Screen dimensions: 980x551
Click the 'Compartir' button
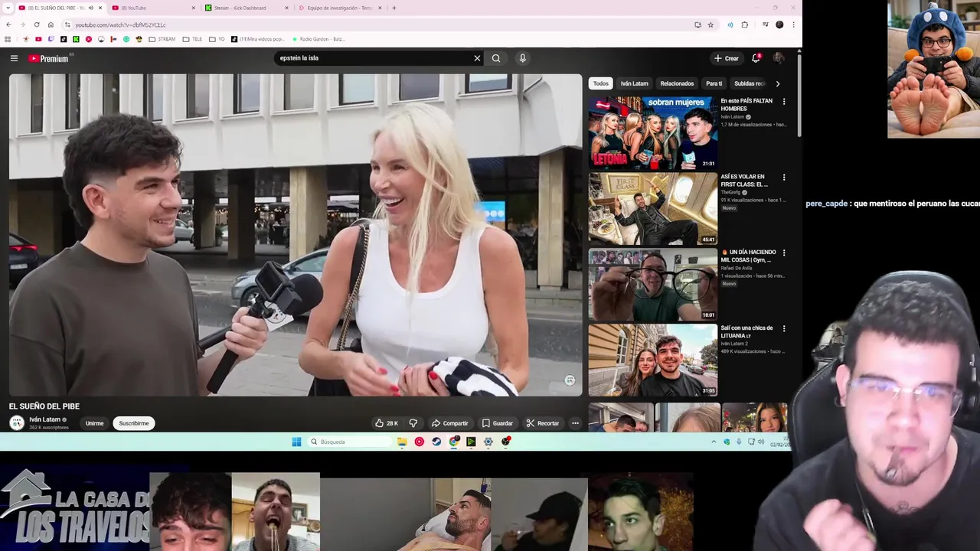point(449,423)
